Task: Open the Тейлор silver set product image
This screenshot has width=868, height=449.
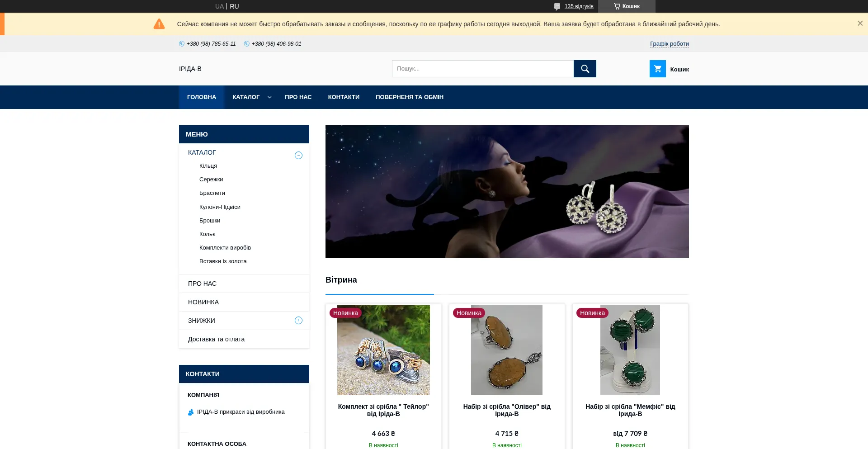Action: point(383,350)
